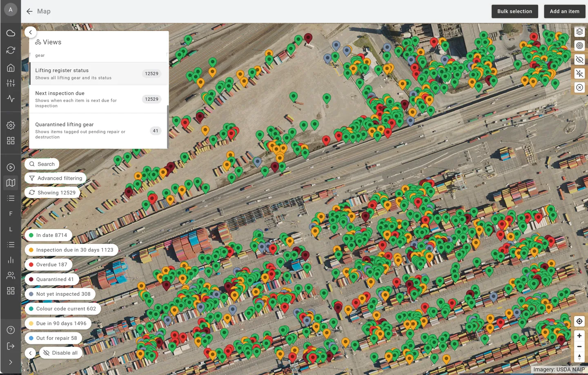This screenshot has height=375, width=588.
Task: Expand the sidebar with bottom chevron
Action: tap(11, 362)
